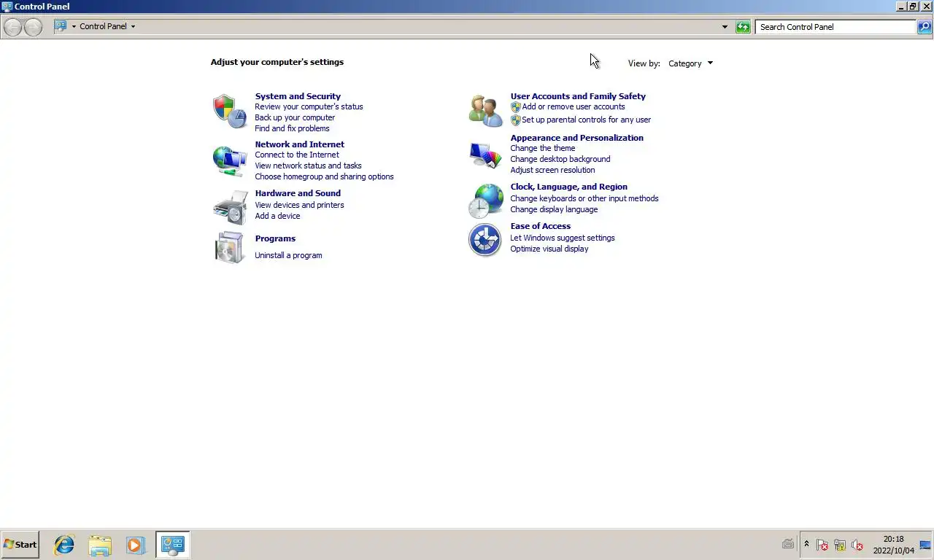The image size is (934, 560).
Task: Click the Forward navigation arrow
Action: 33,27
